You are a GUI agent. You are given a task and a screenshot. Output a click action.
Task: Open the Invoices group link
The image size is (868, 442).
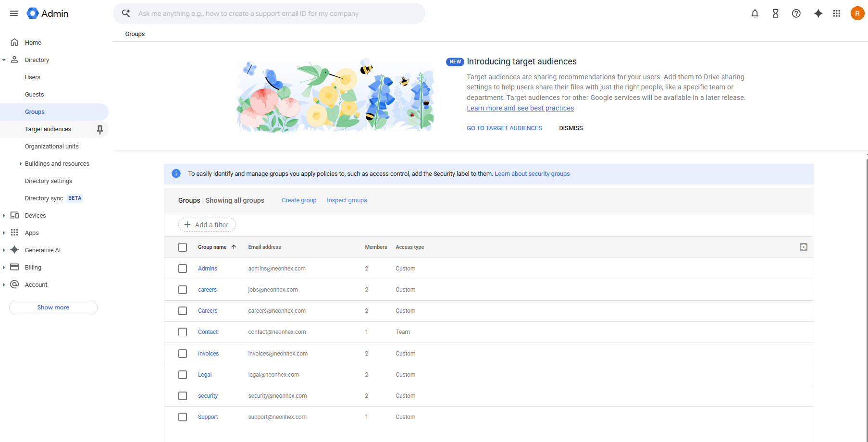click(x=208, y=354)
